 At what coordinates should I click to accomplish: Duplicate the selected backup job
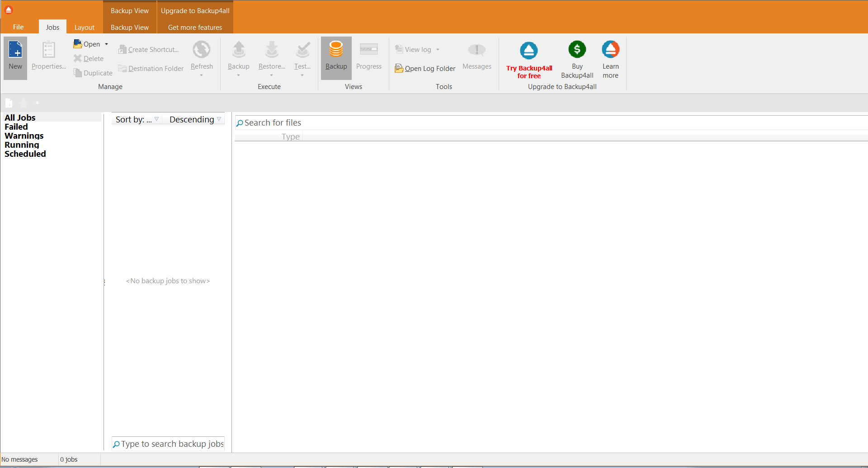(x=93, y=73)
